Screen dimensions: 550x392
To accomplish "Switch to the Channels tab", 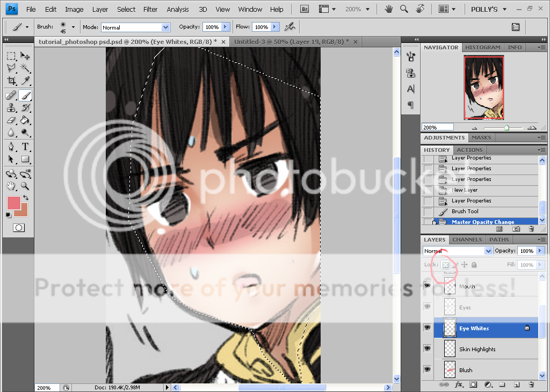I will click(467, 239).
